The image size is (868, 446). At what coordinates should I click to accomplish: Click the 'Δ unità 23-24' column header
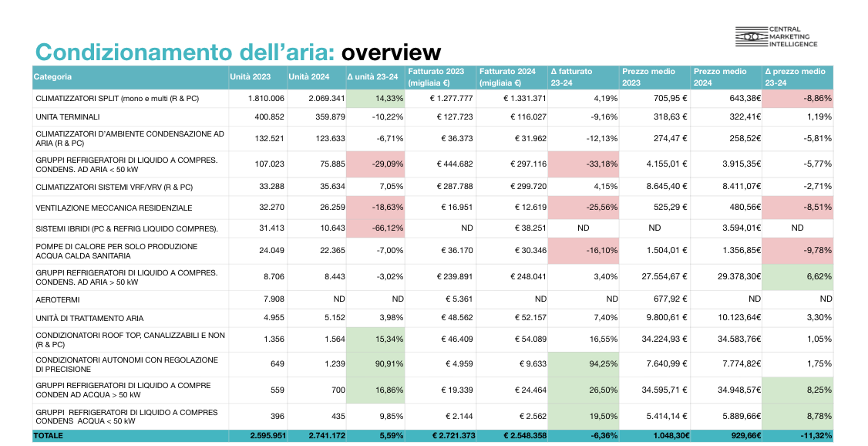point(373,77)
